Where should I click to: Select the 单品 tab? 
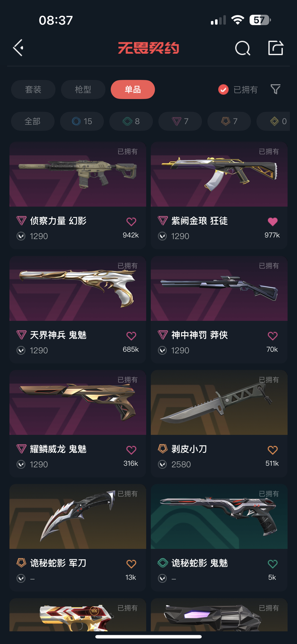[x=133, y=89]
